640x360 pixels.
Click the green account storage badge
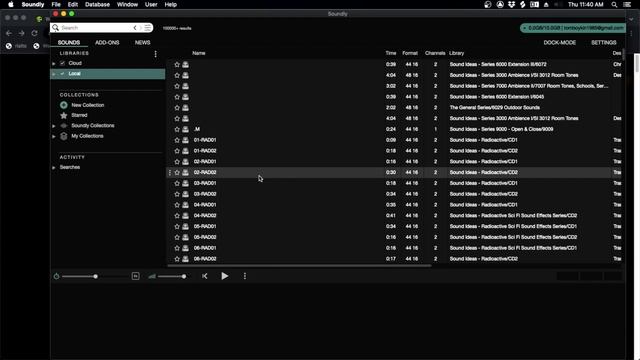573,28
